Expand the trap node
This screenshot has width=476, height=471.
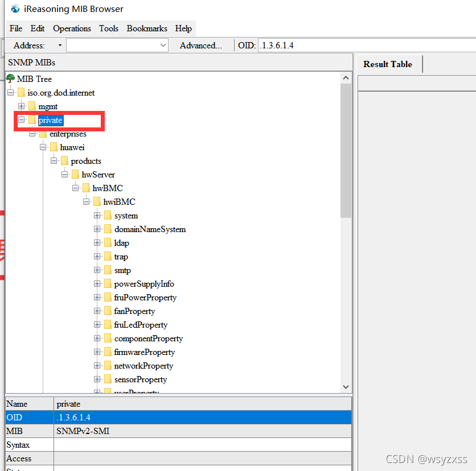pos(97,257)
